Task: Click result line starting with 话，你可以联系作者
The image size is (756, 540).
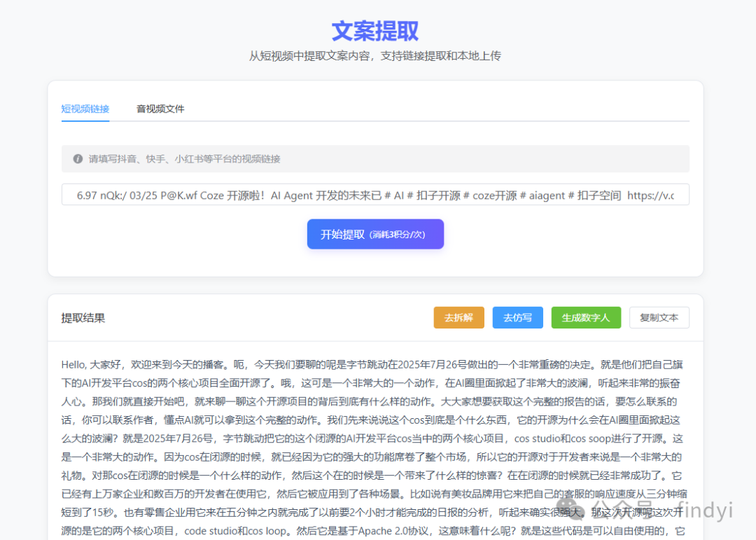Action: tap(370, 420)
